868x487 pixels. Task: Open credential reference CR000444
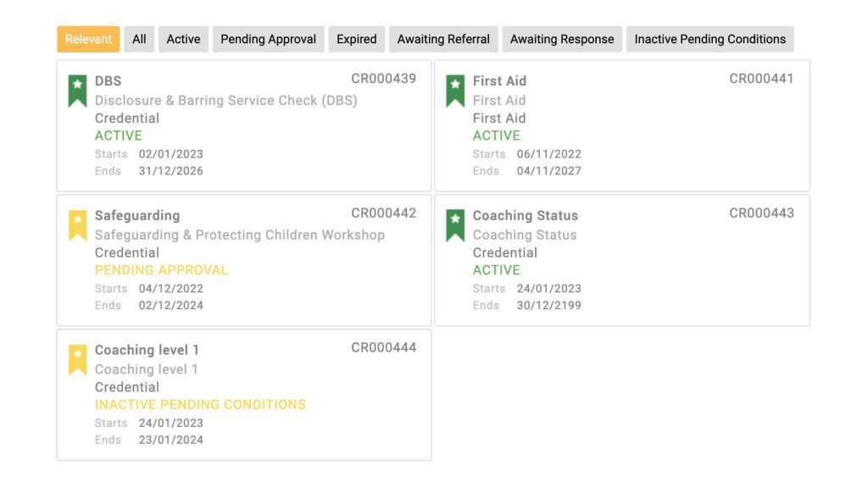point(384,347)
